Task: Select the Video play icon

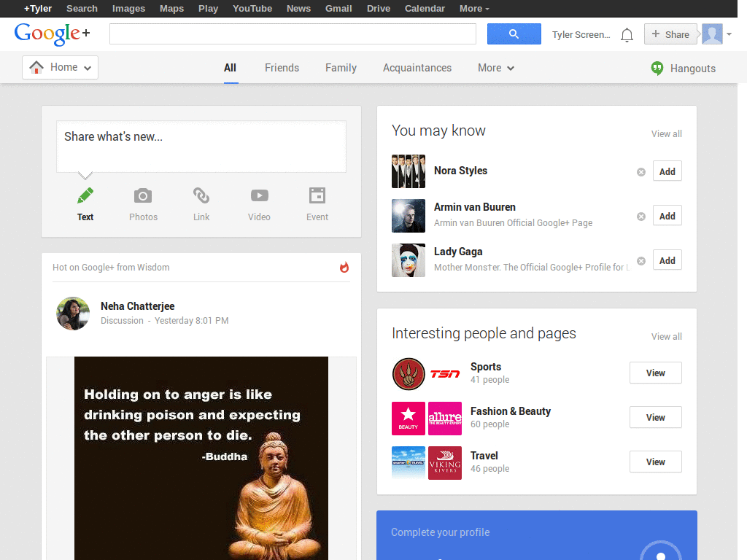Action: (x=259, y=195)
